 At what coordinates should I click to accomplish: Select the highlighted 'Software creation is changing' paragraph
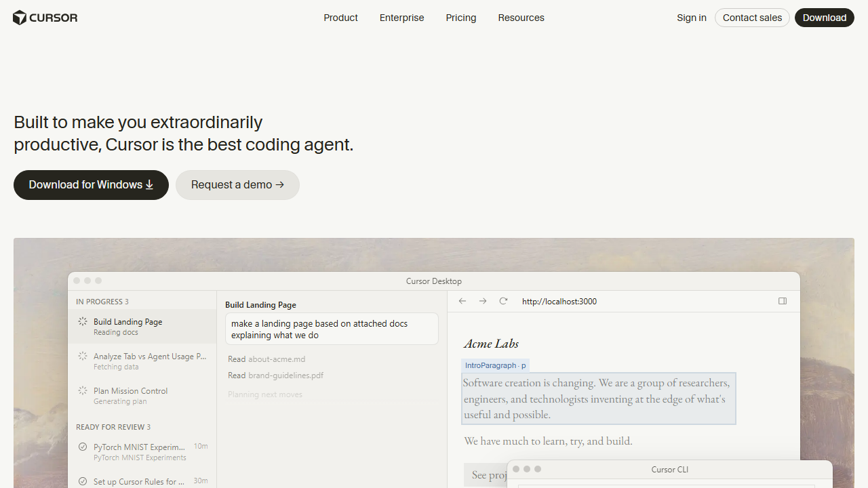599,399
